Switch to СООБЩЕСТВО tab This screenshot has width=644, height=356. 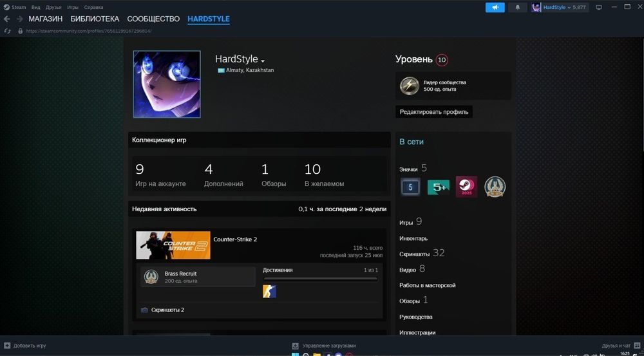[153, 19]
